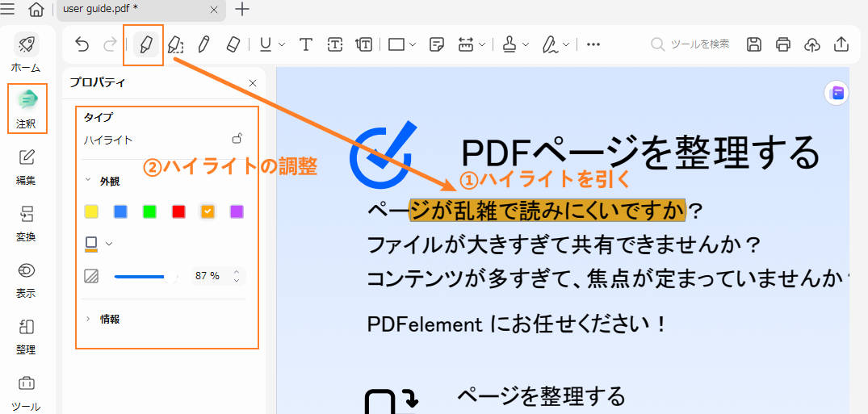This screenshot has width=868, height=414.
Task: Choose the purple highlight color
Action: coord(237,211)
